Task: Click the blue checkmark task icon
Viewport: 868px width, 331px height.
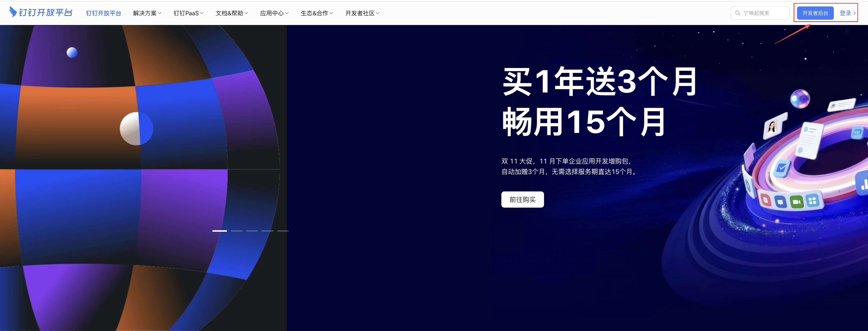Action: tap(782, 168)
